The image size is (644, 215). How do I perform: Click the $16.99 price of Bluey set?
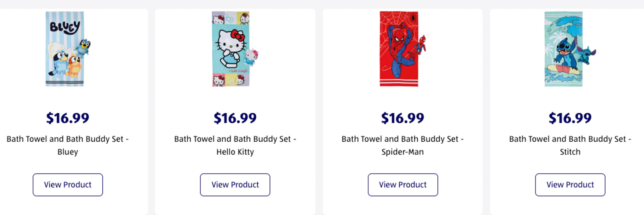(68, 118)
